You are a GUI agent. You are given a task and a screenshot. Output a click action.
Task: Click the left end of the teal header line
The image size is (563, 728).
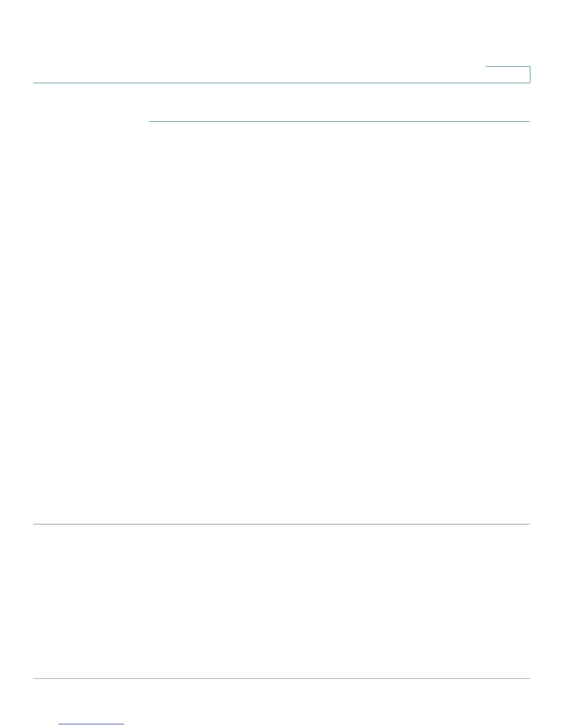coord(35,83)
